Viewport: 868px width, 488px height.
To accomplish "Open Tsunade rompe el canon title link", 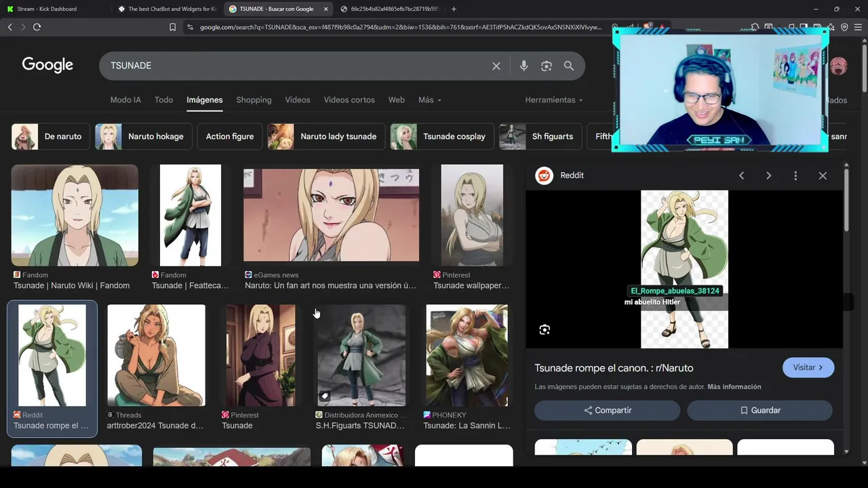I will [614, 368].
